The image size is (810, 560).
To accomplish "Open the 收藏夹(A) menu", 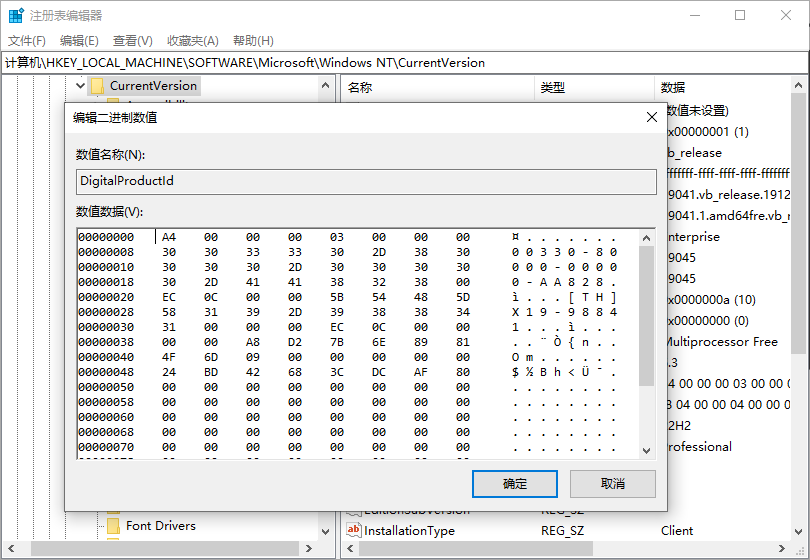I will [x=193, y=40].
